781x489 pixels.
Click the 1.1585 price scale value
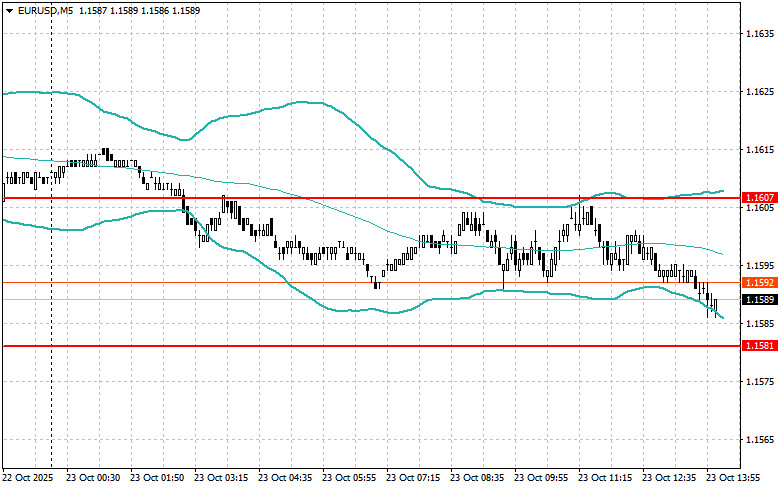coord(760,324)
